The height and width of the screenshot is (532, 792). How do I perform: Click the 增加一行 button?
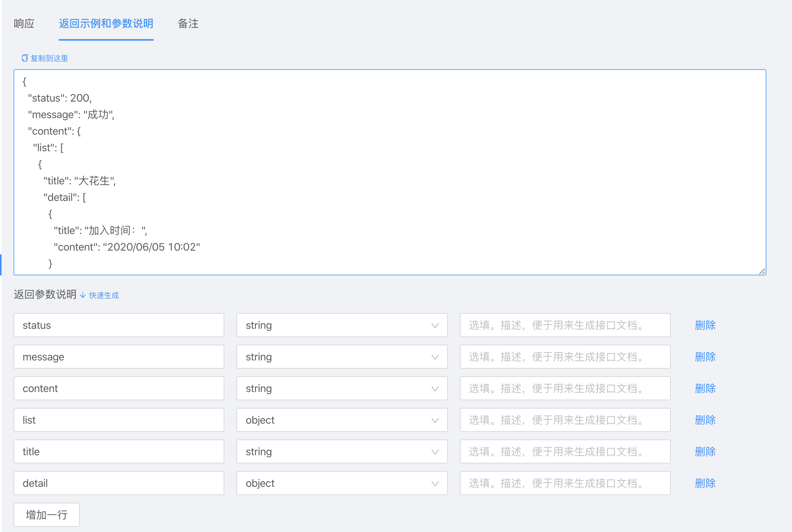pos(46,514)
